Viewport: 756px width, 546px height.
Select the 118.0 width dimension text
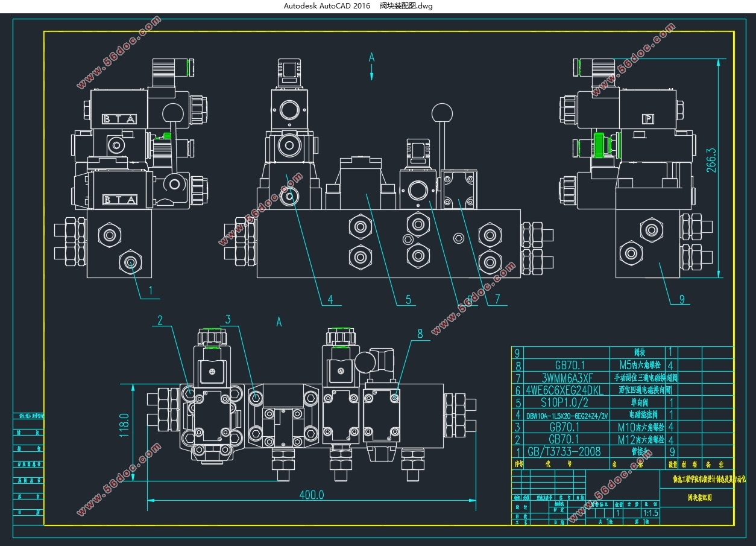pyautogui.click(x=124, y=425)
